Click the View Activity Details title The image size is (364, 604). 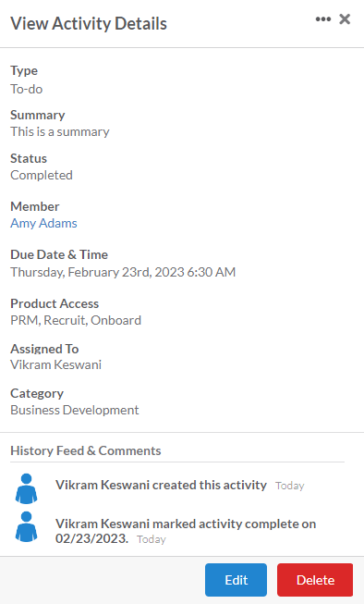pos(89,23)
